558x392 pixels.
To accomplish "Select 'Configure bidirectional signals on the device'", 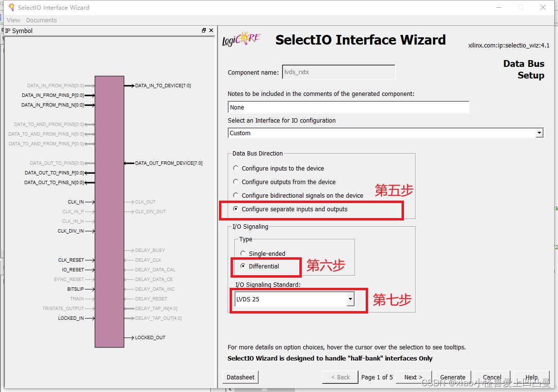I will (235, 196).
